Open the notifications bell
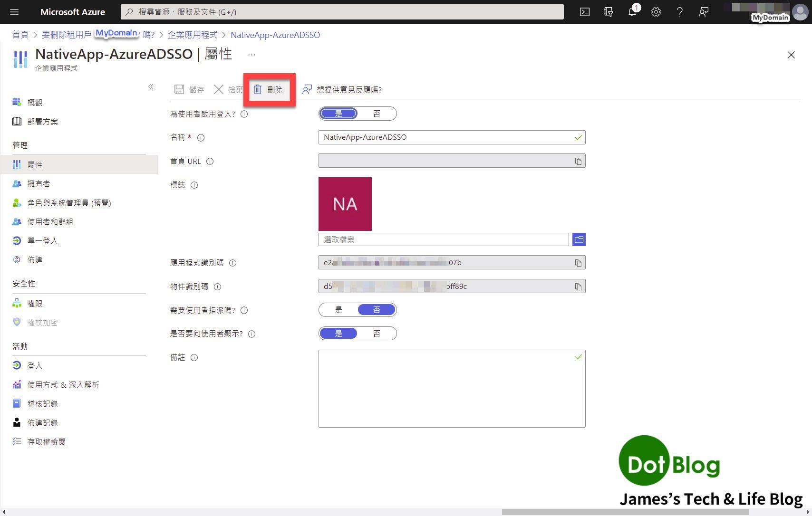The width and height of the screenshot is (812, 516). 632,12
